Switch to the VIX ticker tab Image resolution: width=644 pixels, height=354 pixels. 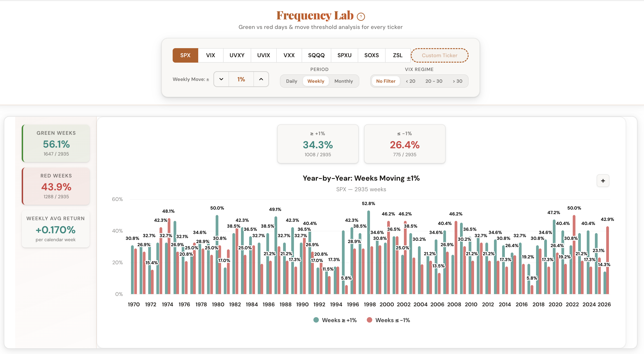210,55
